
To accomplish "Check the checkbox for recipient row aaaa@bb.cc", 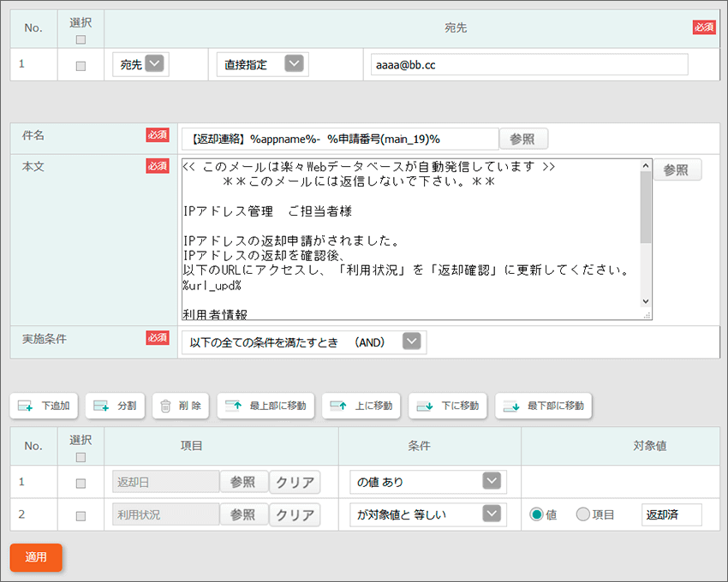I will click(81, 66).
